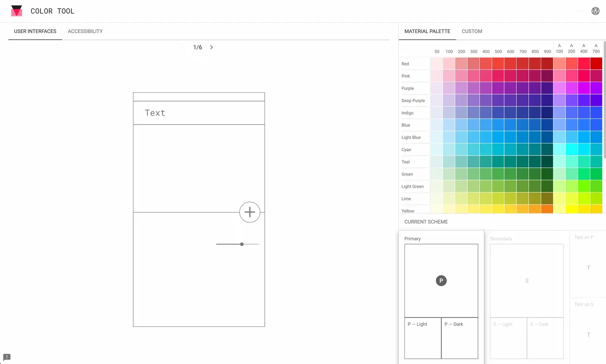Click the feedback icon in bottom corner

(6, 357)
